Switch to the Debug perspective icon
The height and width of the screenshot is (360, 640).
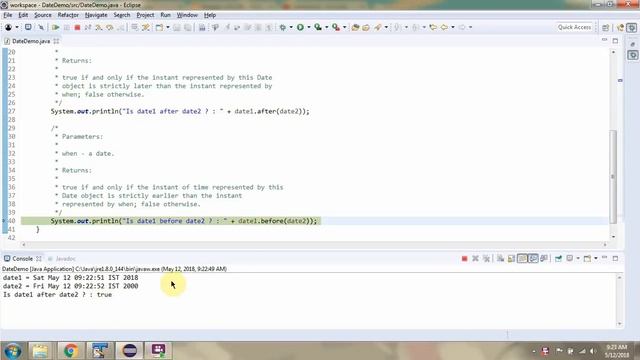click(x=632, y=27)
